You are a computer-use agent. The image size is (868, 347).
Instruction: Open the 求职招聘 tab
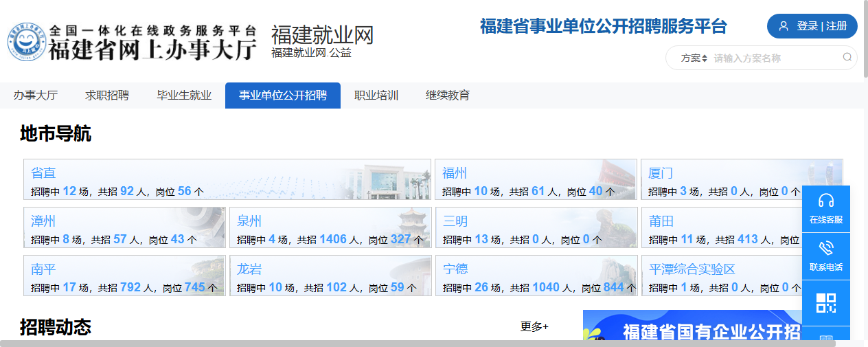click(x=107, y=96)
